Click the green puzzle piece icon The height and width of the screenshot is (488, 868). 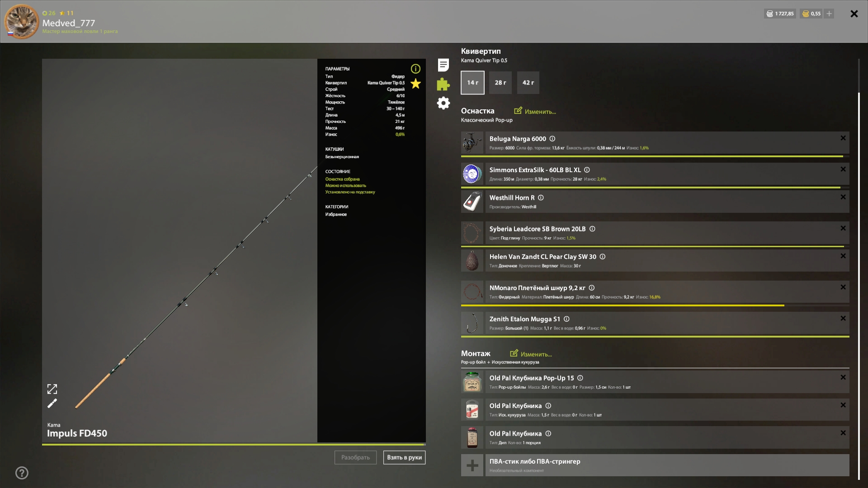pos(443,84)
